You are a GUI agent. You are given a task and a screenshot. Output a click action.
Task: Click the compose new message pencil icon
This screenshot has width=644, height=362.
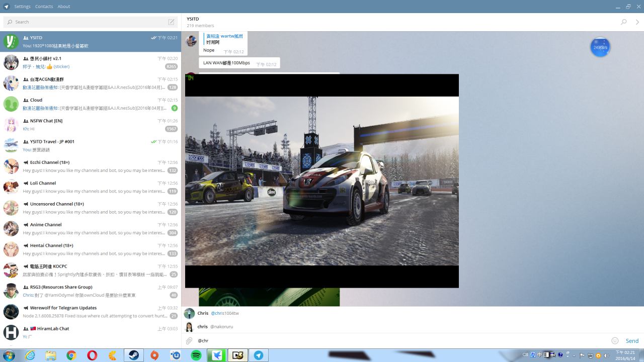[x=171, y=22]
